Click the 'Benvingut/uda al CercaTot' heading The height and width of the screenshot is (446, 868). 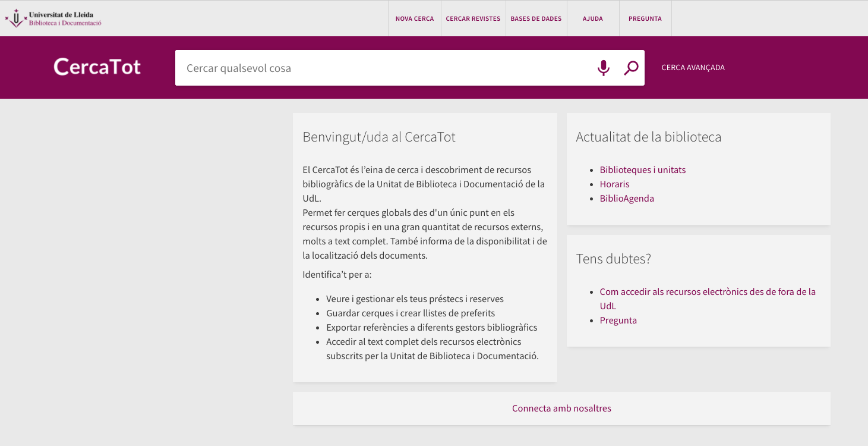click(379, 137)
